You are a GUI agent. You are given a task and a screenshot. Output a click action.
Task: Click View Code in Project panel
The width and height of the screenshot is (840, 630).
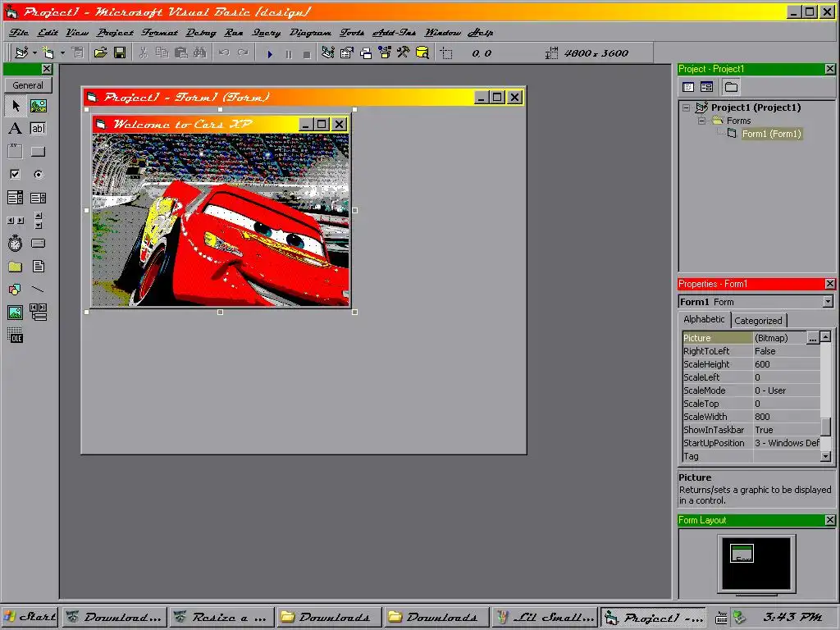click(x=688, y=87)
